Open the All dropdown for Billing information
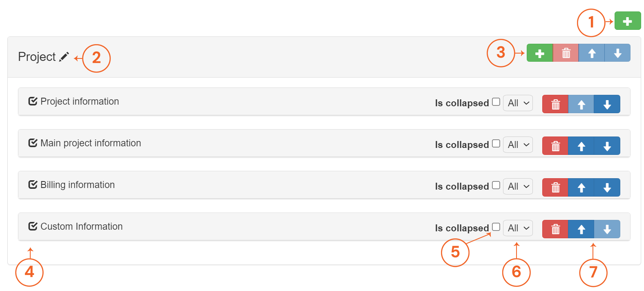644x291 pixels. pos(517,186)
